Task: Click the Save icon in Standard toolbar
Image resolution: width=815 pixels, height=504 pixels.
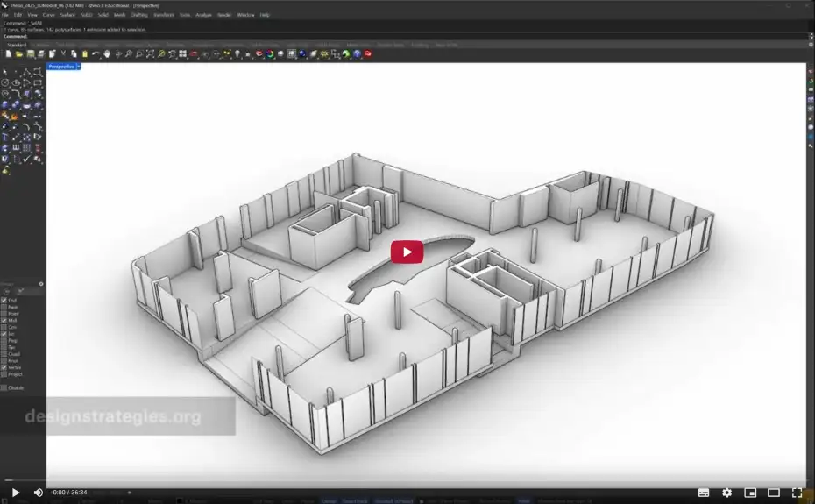Action: pos(30,53)
